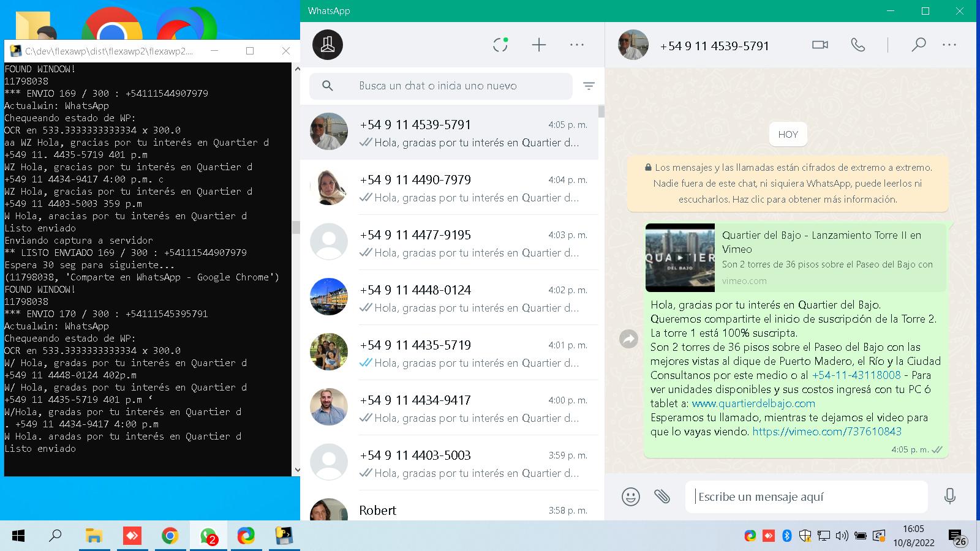Viewport: 980px width, 551px height.
Task: Open the Edge desktop shortcut
Action: [x=186, y=24]
